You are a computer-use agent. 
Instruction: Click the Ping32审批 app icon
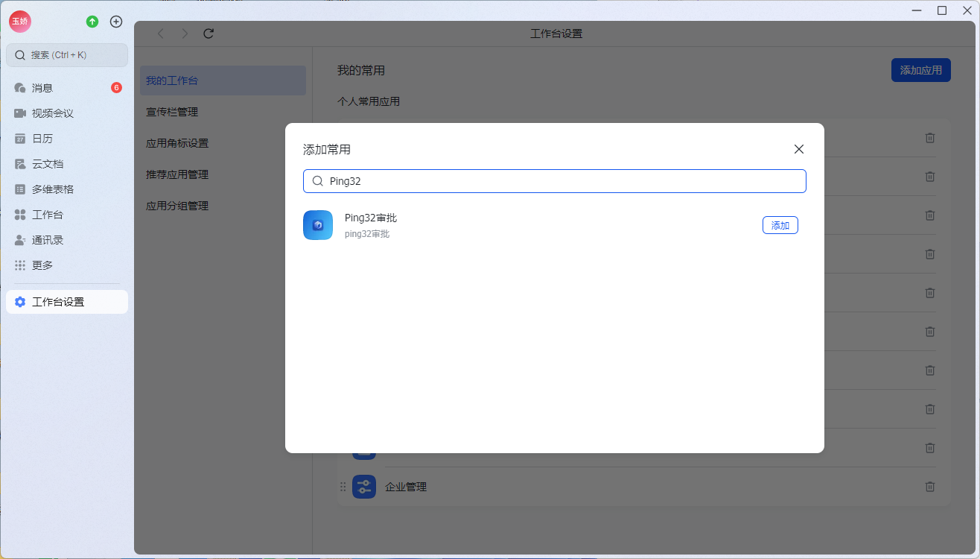(318, 225)
